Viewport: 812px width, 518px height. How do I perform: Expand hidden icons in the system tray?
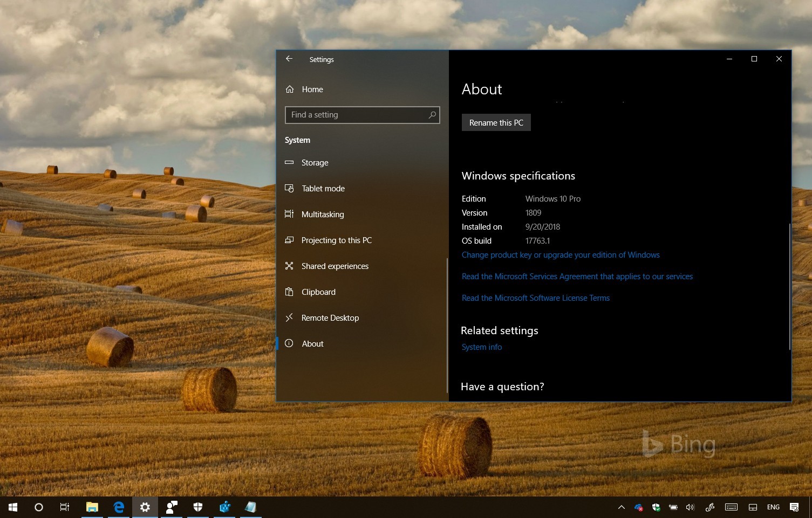[622, 507]
